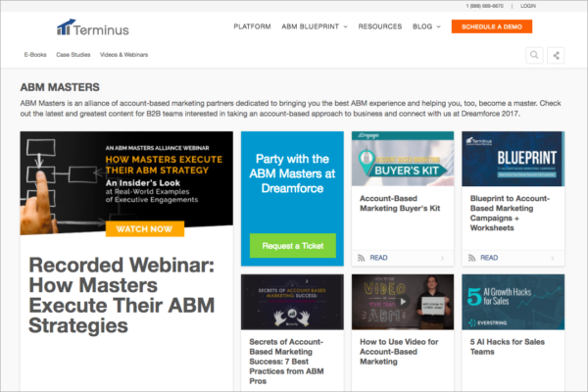Click the phone number at top

coord(485,6)
